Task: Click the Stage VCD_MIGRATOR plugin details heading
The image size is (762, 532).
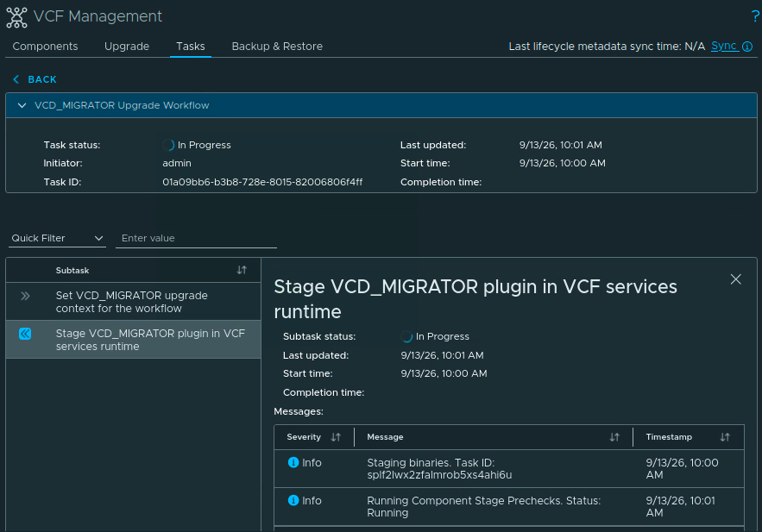Action: (475, 299)
